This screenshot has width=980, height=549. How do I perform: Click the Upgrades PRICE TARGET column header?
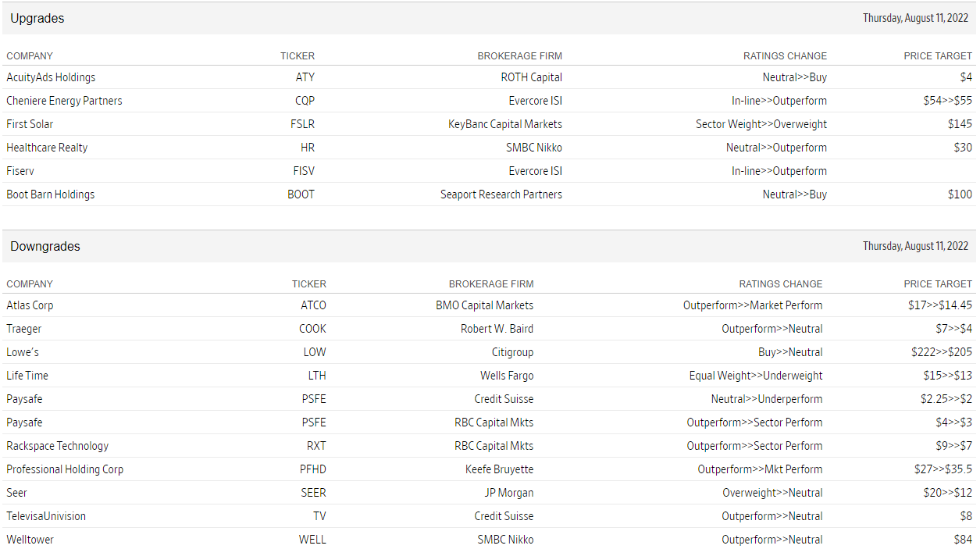coord(938,56)
